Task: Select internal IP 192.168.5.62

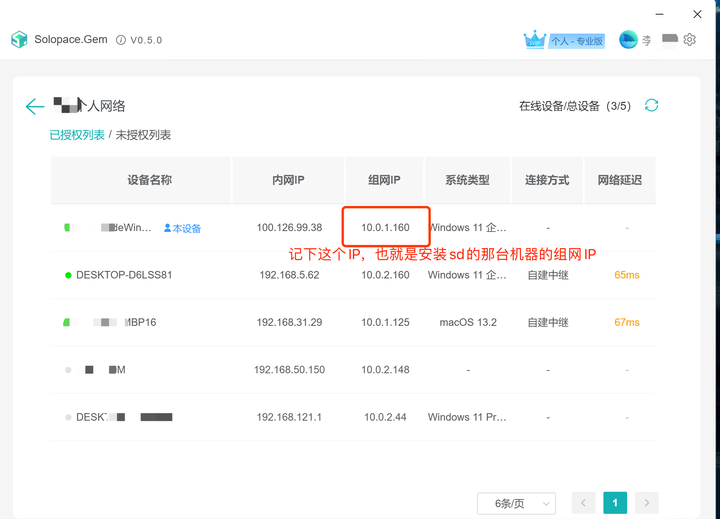Action: click(x=289, y=275)
